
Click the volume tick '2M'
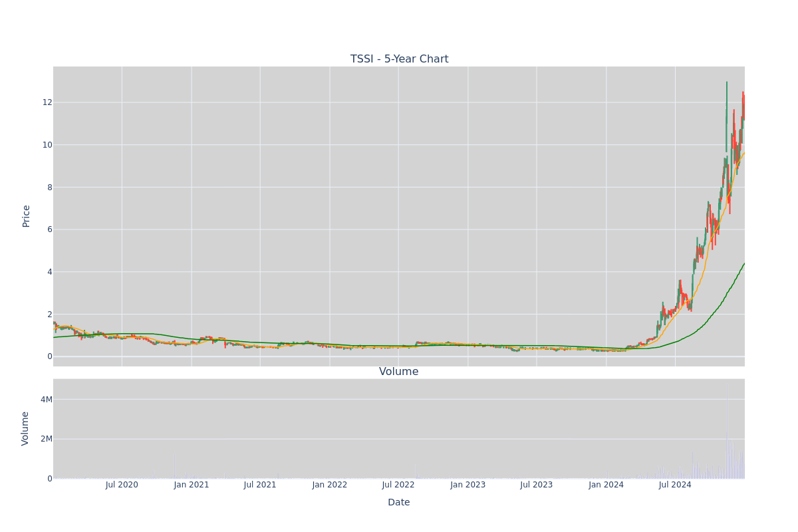tap(47, 439)
